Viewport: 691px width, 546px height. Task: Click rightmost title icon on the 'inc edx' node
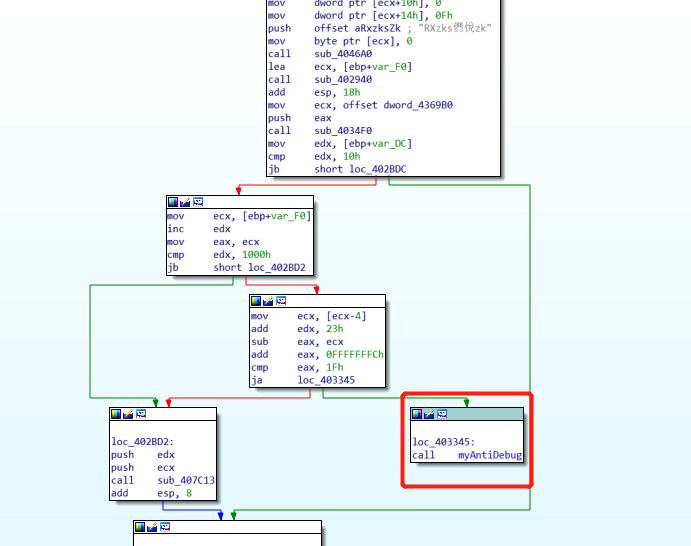(x=197, y=202)
